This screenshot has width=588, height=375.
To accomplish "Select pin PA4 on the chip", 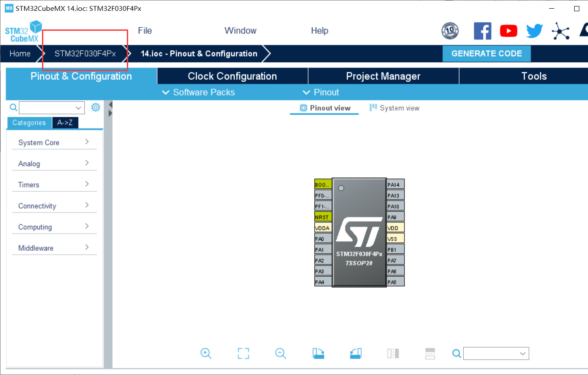I will pos(323,282).
